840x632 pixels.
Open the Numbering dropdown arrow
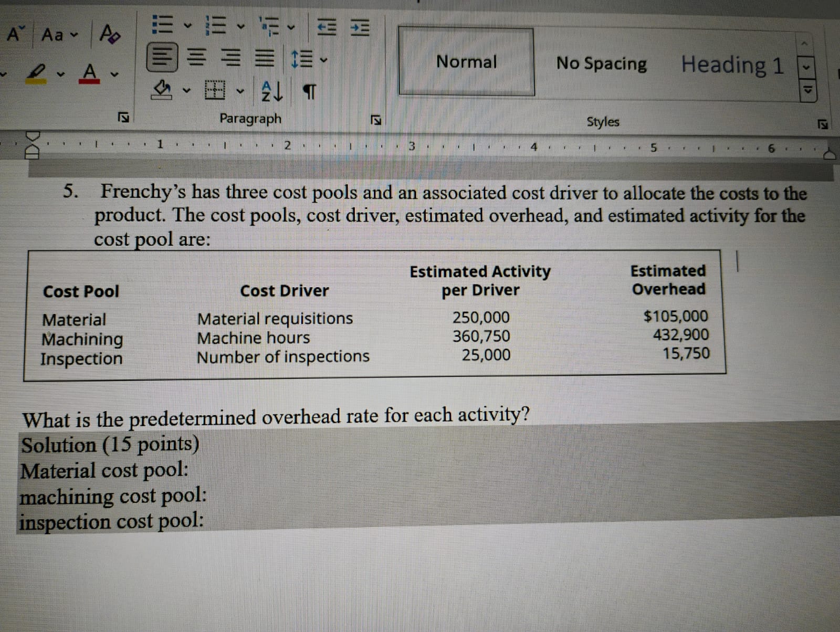click(x=241, y=25)
